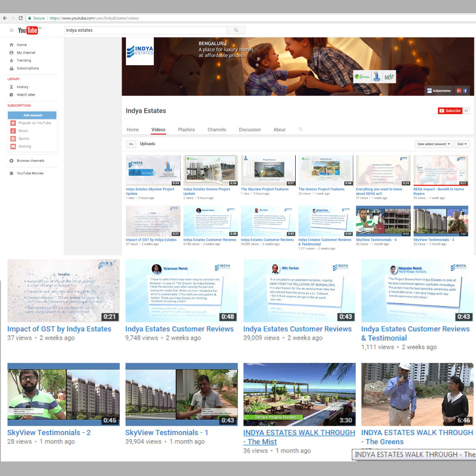This screenshot has height=476, width=476.
Task: Switch to the Channels tab
Action: [217, 130]
